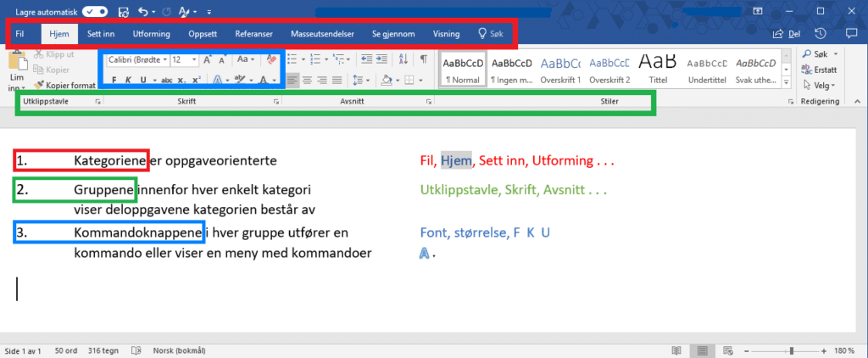
Task: Toggle italic with the K button
Action: [129, 80]
